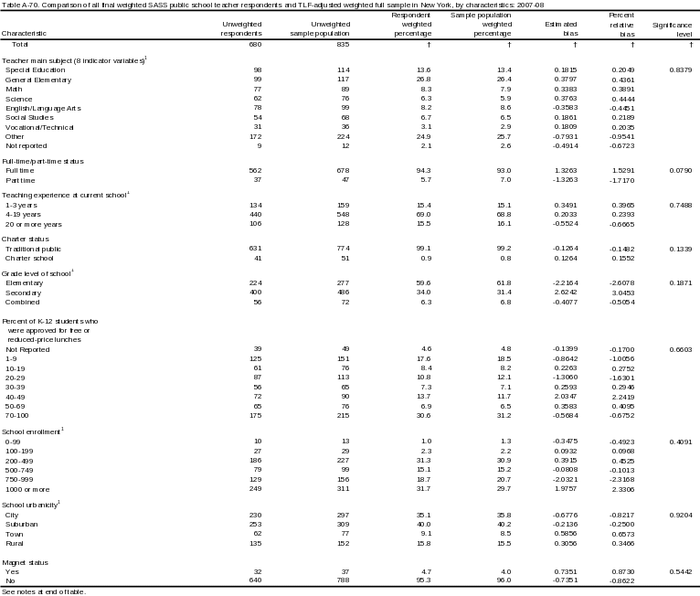
Task: Click the 'Math' row label
Action: click(x=14, y=90)
